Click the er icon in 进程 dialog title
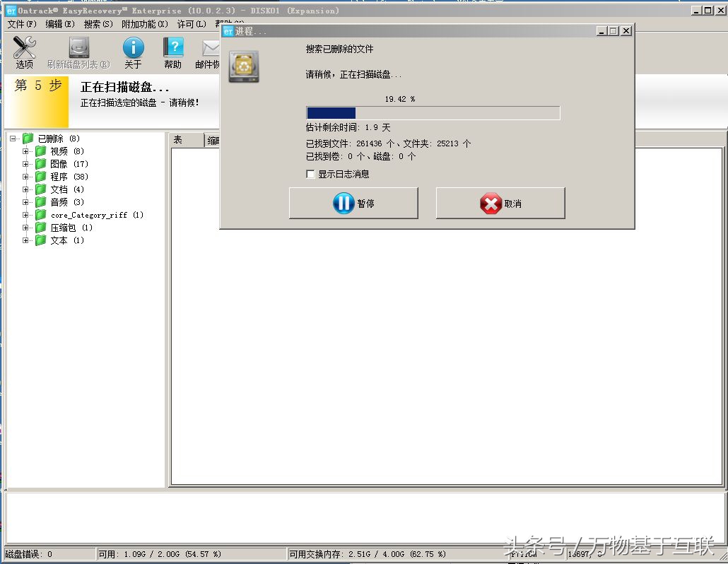 (228, 31)
